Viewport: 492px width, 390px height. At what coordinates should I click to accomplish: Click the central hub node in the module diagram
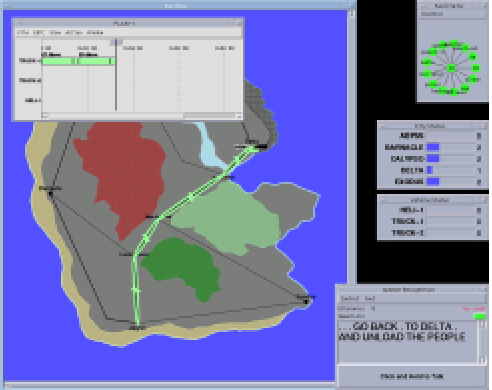pos(451,68)
